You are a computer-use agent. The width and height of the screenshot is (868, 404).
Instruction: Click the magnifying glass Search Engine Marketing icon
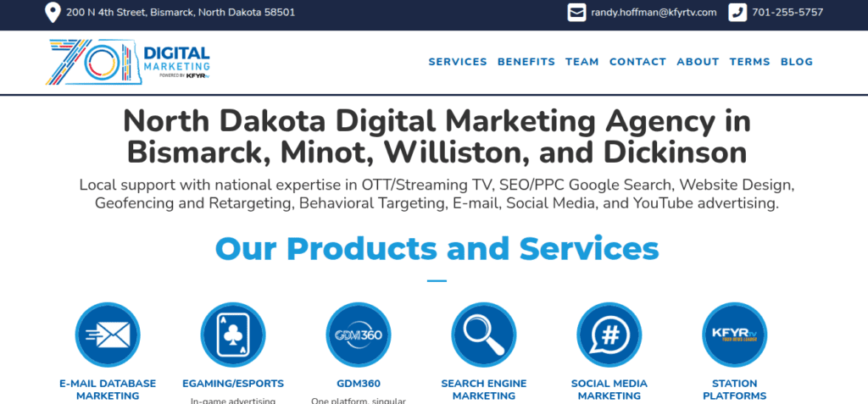484,335
